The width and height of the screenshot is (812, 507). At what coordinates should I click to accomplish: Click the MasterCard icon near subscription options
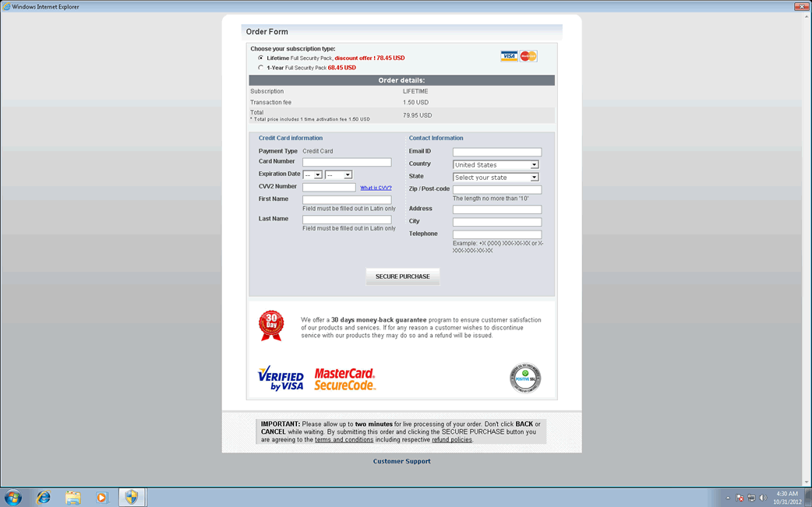pos(528,56)
